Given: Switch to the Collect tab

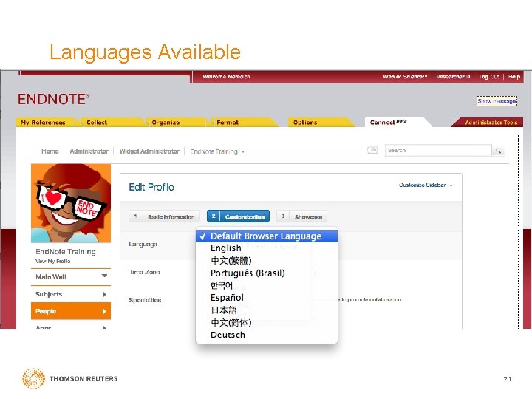Looking at the screenshot, I should point(111,122).
